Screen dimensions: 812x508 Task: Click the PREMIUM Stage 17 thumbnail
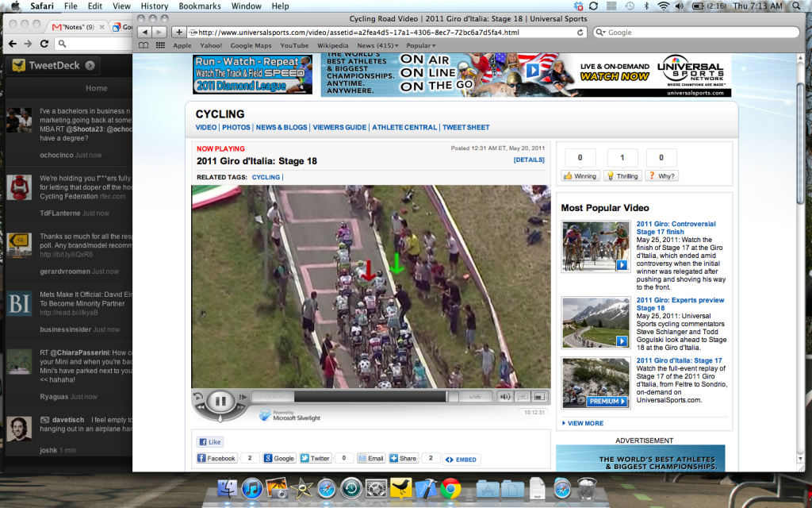596,383
